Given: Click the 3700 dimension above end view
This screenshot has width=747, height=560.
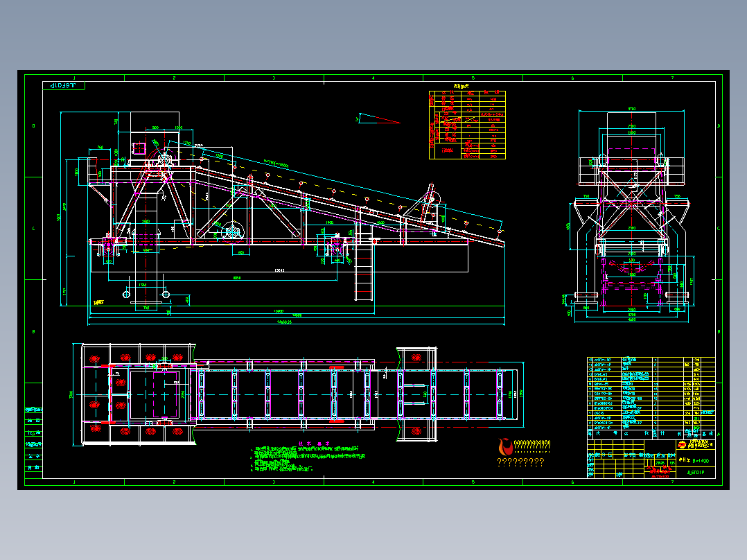Looking at the screenshot, I should pos(632,109).
